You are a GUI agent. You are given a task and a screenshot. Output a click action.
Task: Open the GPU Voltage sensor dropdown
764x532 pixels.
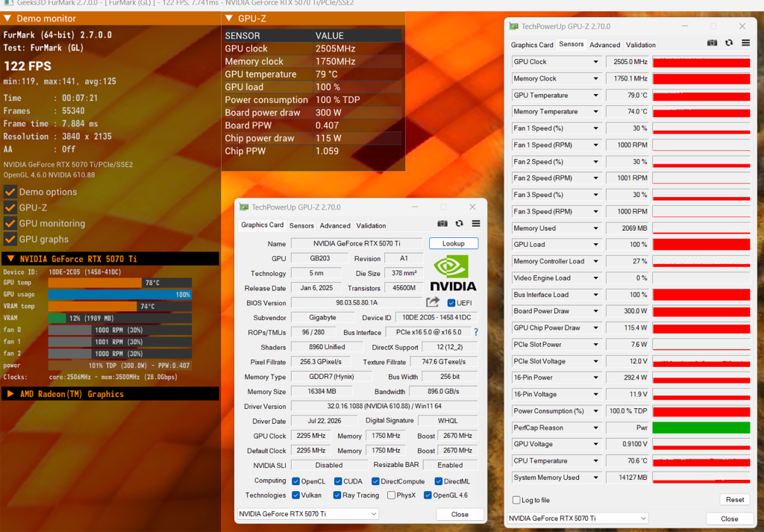595,444
